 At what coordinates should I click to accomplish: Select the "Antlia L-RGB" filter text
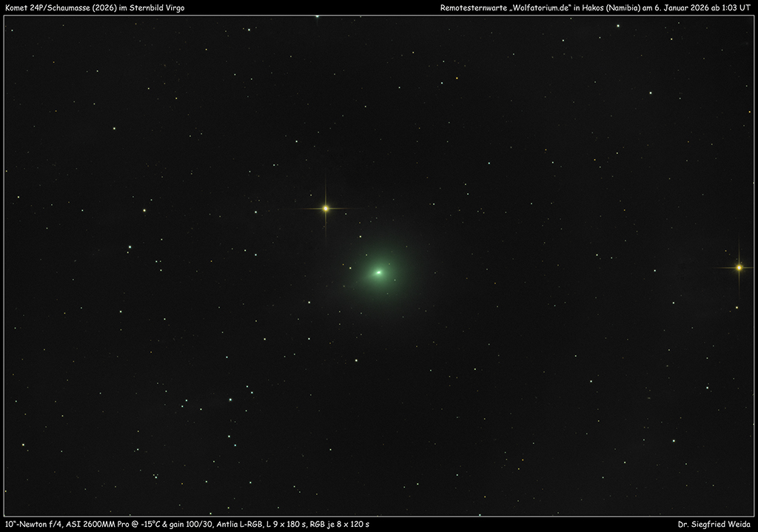click(x=240, y=525)
